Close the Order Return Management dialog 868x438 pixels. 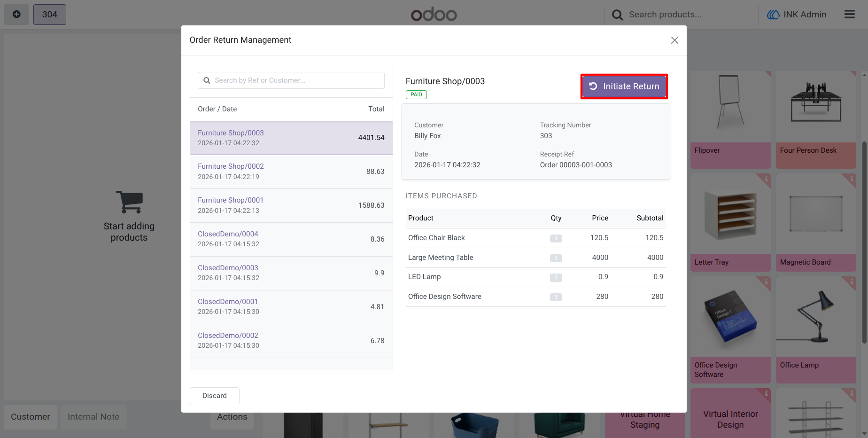(x=674, y=40)
